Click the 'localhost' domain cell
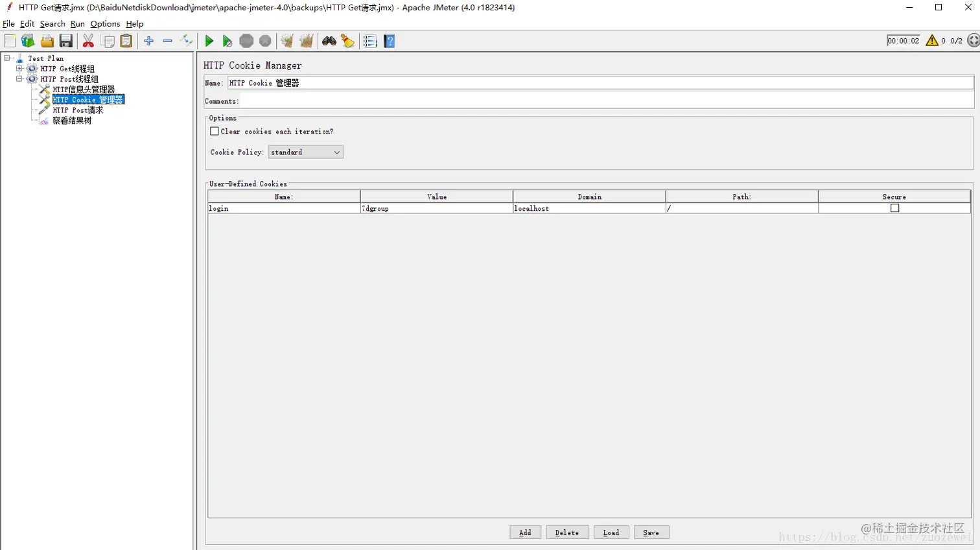The height and width of the screenshot is (550, 980). [x=589, y=208]
